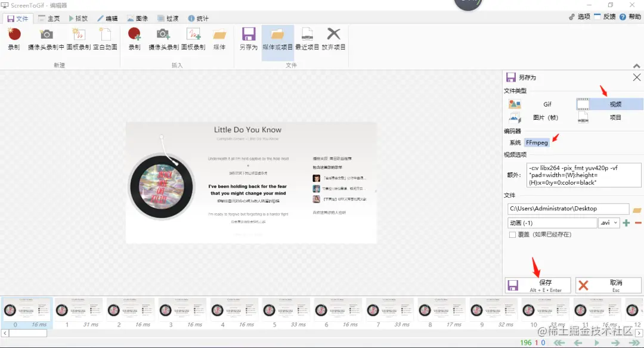Open 反馈 feedback
This screenshot has width=644, height=348.
605,17
